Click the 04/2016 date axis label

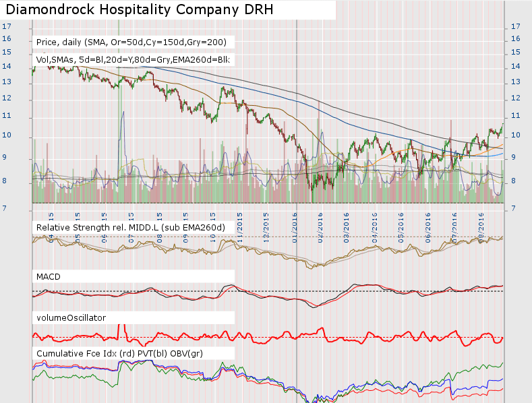pyautogui.click(x=374, y=228)
